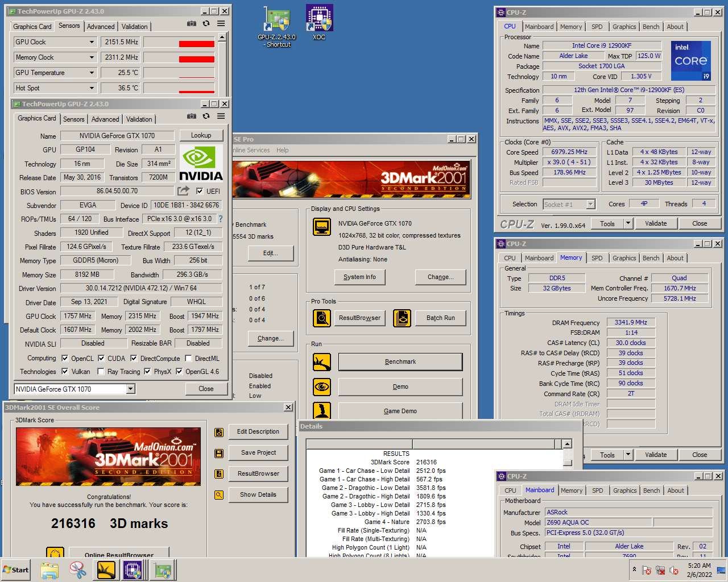Click the volume muted tray icon

pyautogui.click(x=674, y=570)
